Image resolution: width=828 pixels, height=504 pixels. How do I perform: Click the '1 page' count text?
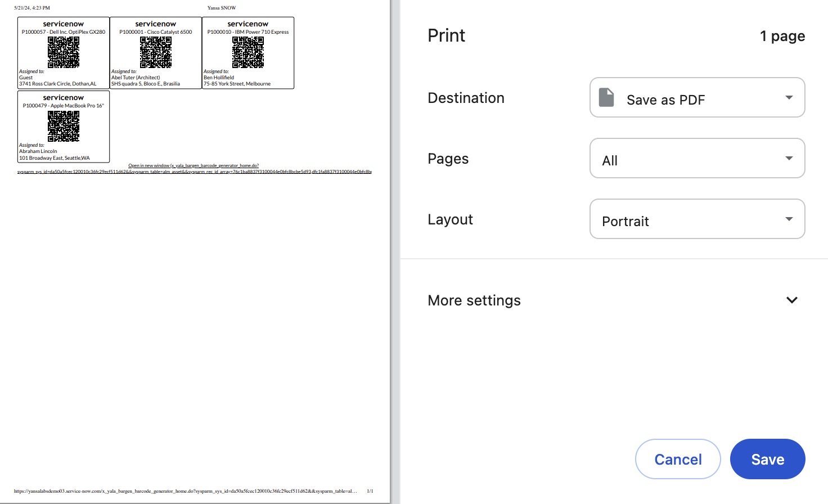pos(782,36)
